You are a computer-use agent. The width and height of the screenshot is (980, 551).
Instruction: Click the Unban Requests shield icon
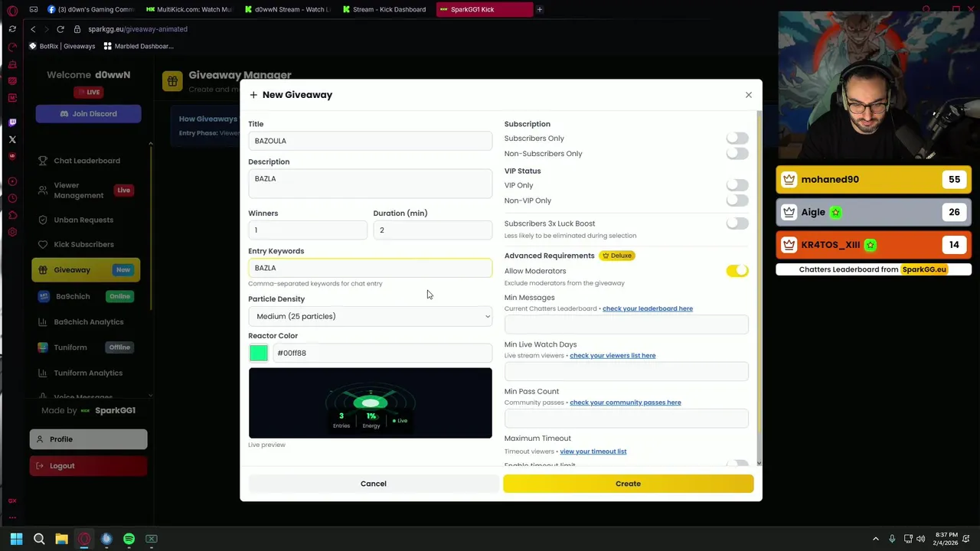pos(43,220)
